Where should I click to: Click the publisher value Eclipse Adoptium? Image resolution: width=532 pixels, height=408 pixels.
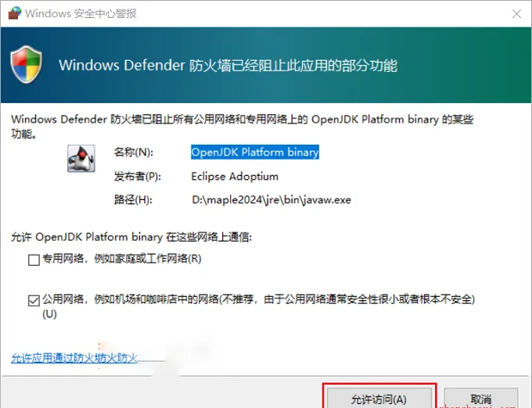[235, 176]
